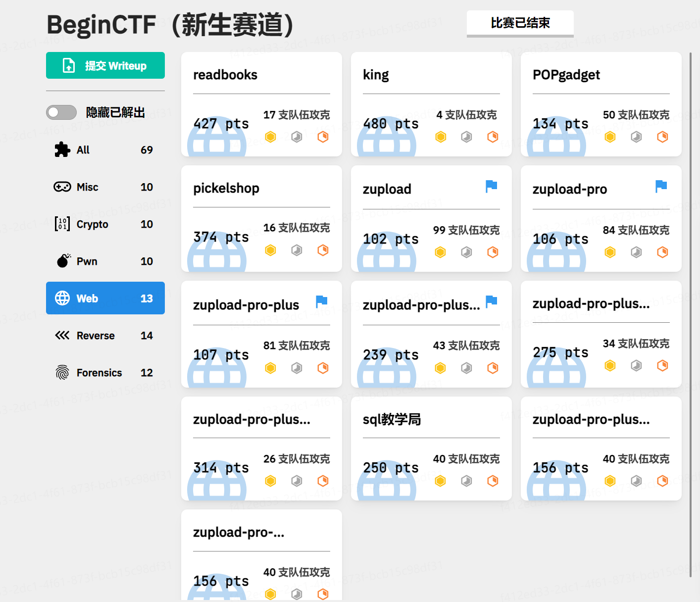The height and width of the screenshot is (602, 700).
Task: Click the blue flag icon on zupload-pro card
Action: click(x=661, y=187)
